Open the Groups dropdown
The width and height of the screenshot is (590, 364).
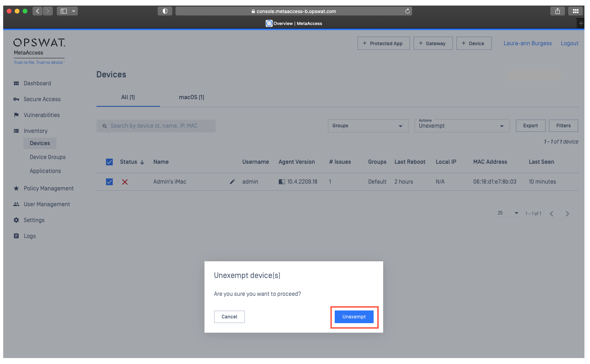368,126
